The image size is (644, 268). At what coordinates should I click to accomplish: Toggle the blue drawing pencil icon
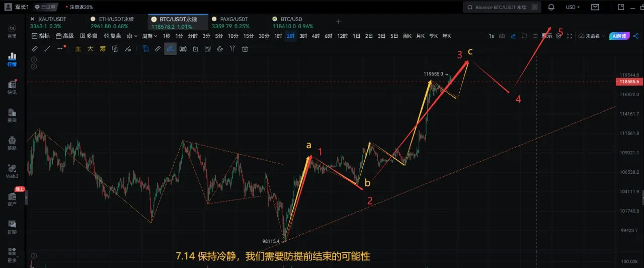tap(513, 36)
